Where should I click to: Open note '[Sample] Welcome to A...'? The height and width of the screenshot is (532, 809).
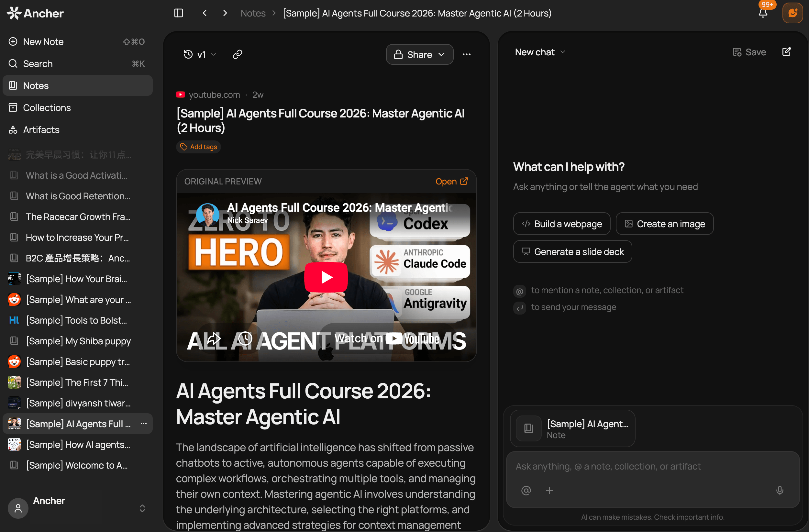point(77,465)
